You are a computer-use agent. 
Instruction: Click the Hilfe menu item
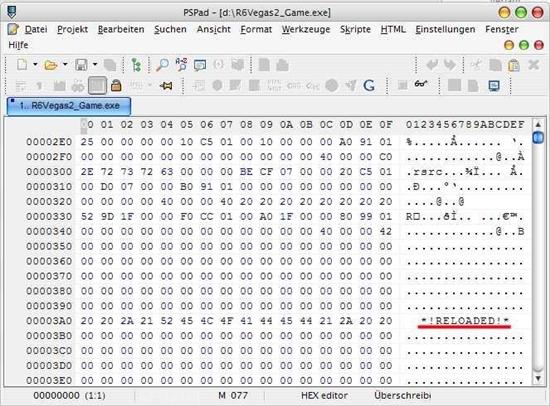(x=18, y=45)
